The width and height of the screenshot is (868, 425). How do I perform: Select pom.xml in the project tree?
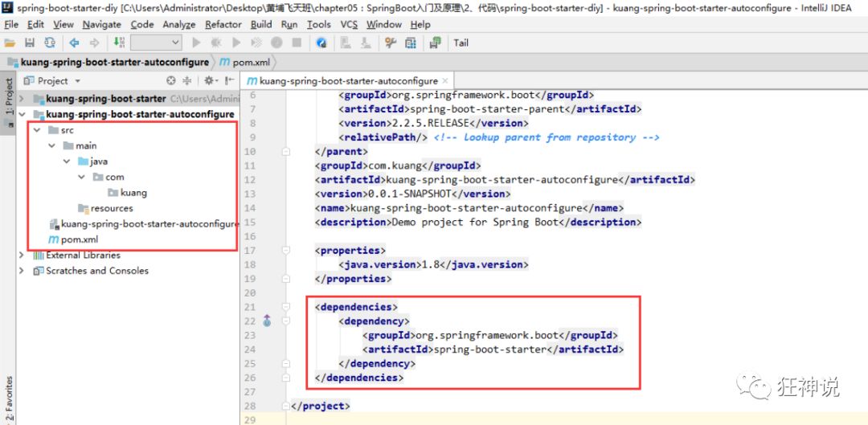pos(73,239)
